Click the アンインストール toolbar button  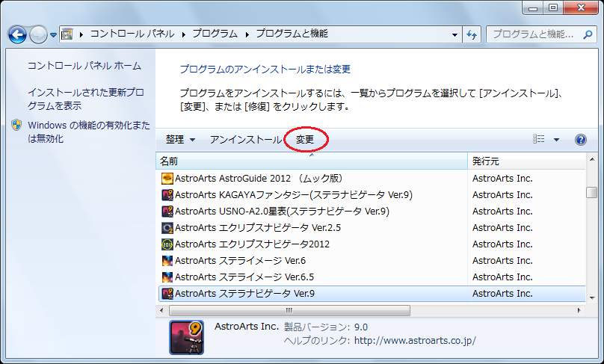tap(246, 140)
